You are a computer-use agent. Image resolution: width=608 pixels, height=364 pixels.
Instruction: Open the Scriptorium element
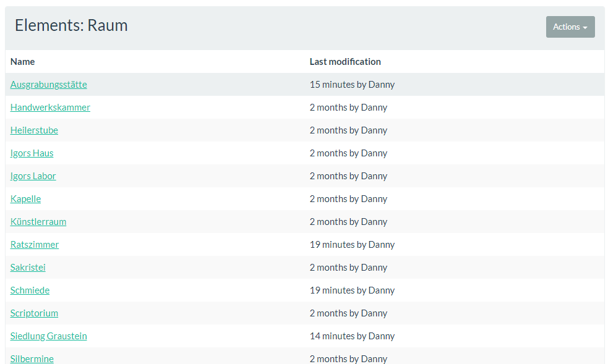tap(34, 313)
